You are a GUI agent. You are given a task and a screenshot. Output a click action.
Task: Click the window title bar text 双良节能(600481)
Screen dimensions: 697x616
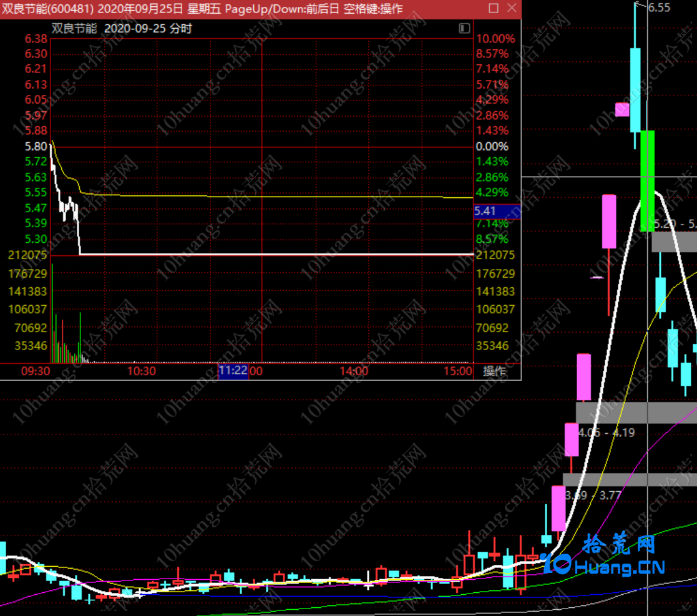tap(47, 9)
